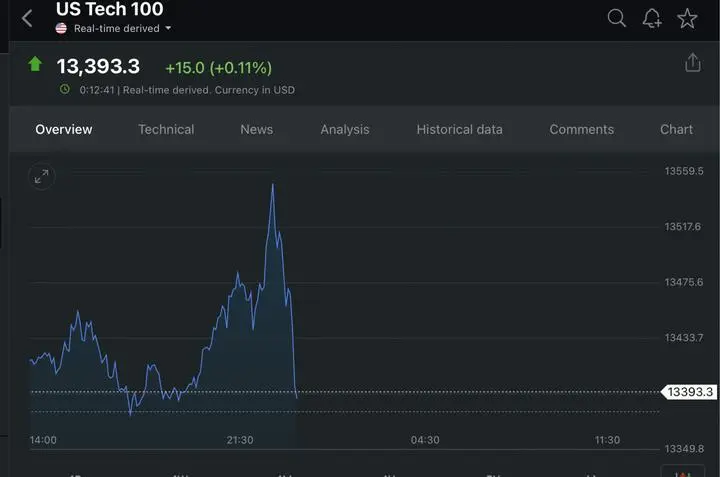This screenshot has height=477, width=720.
Task: Click the 21:30 time axis label
Action: [240, 440]
